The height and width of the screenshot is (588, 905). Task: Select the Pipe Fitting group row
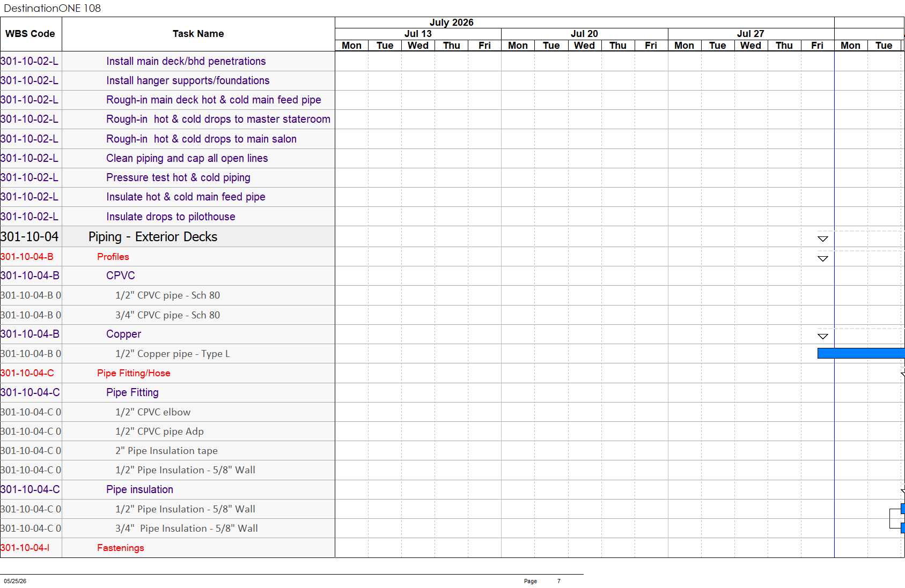(x=167, y=392)
